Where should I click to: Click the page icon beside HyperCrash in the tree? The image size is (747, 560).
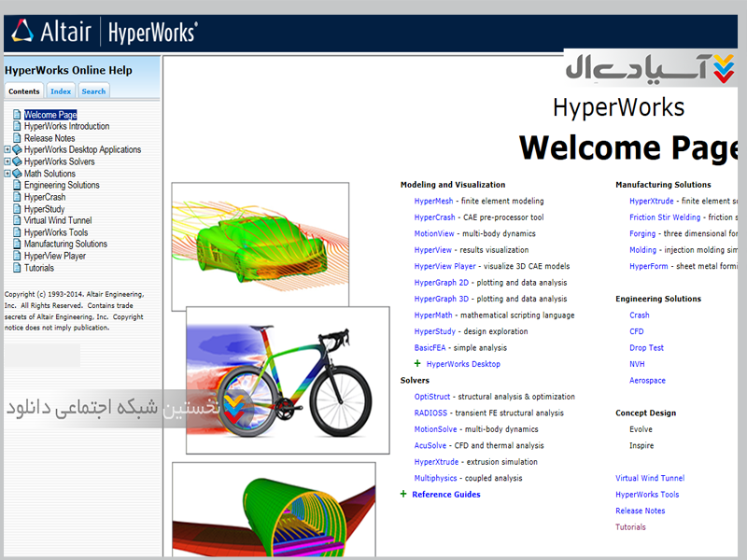[17, 197]
